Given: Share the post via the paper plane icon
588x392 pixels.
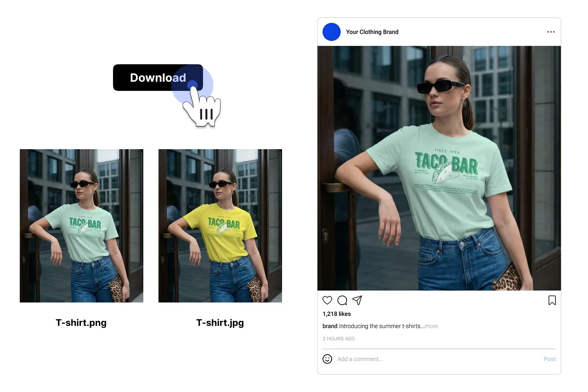Looking at the screenshot, I should [x=357, y=300].
